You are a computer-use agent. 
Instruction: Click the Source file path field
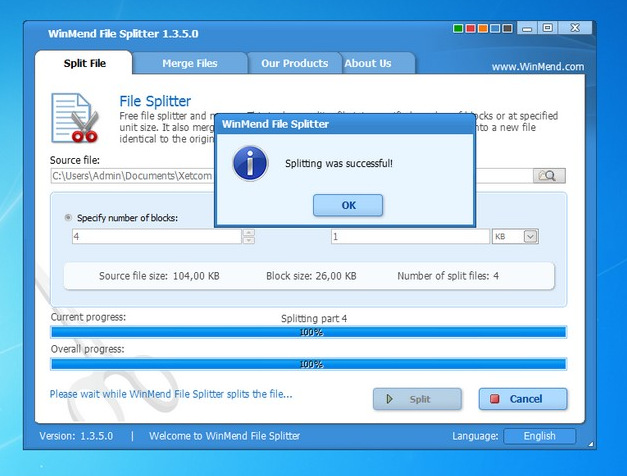[x=292, y=176]
